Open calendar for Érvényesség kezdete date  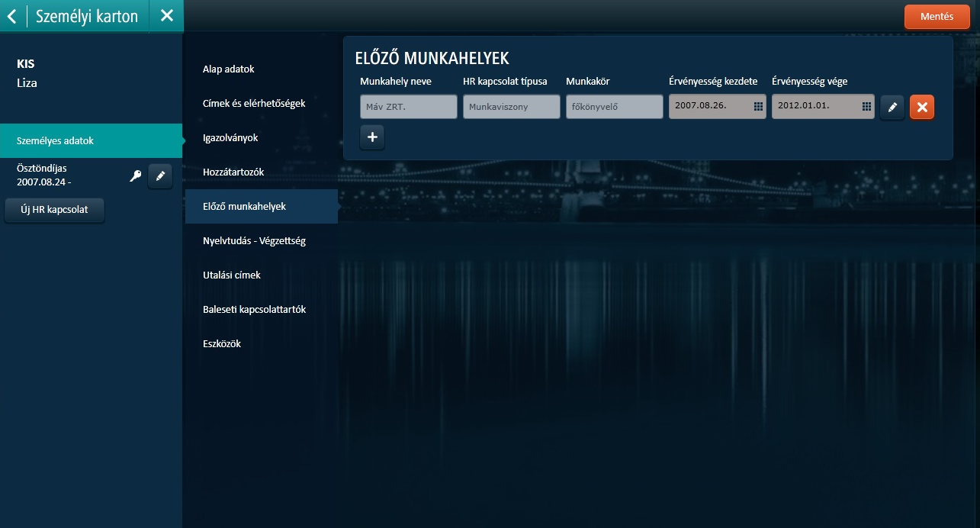coord(758,107)
